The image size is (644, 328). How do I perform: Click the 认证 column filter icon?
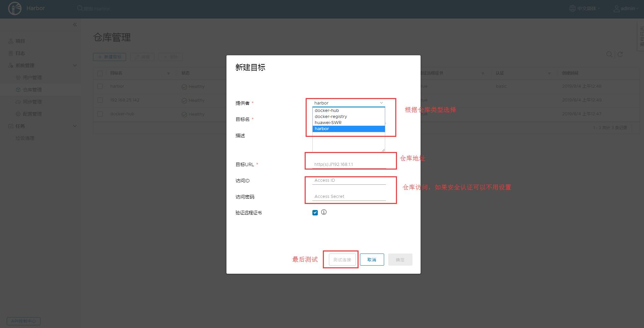point(549,73)
